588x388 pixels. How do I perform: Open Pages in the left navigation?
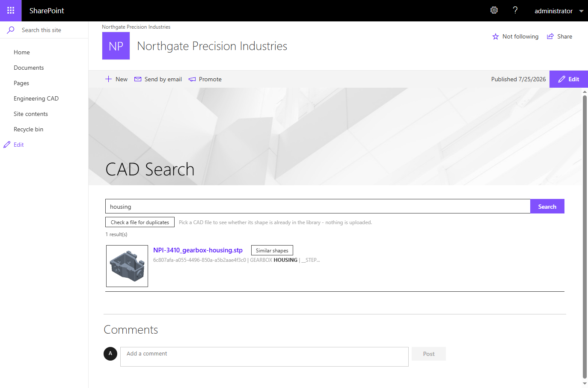click(x=21, y=83)
